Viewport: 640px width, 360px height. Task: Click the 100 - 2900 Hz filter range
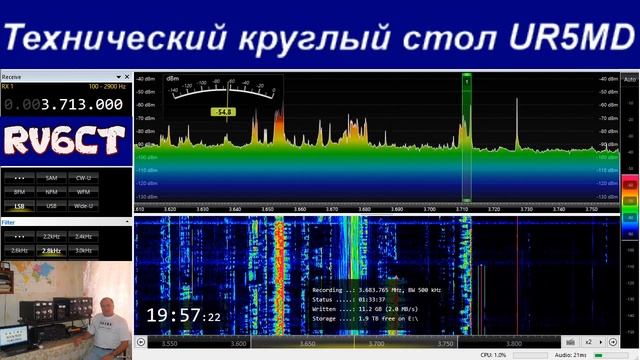click(x=107, y=87)
